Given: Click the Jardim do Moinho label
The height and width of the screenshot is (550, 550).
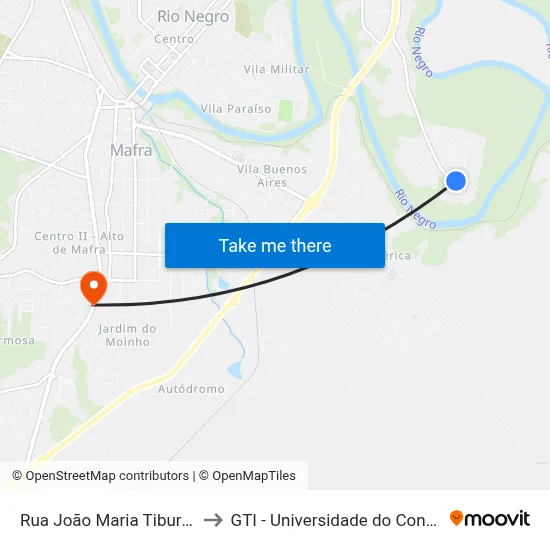Looking at the screenshot, I should pos(127,335).
